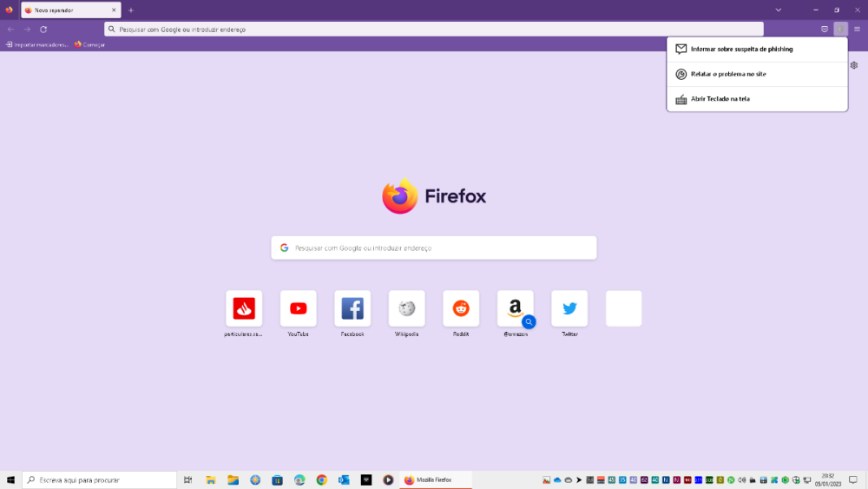Open the Firefox hamburger application menu

point(857,30)
